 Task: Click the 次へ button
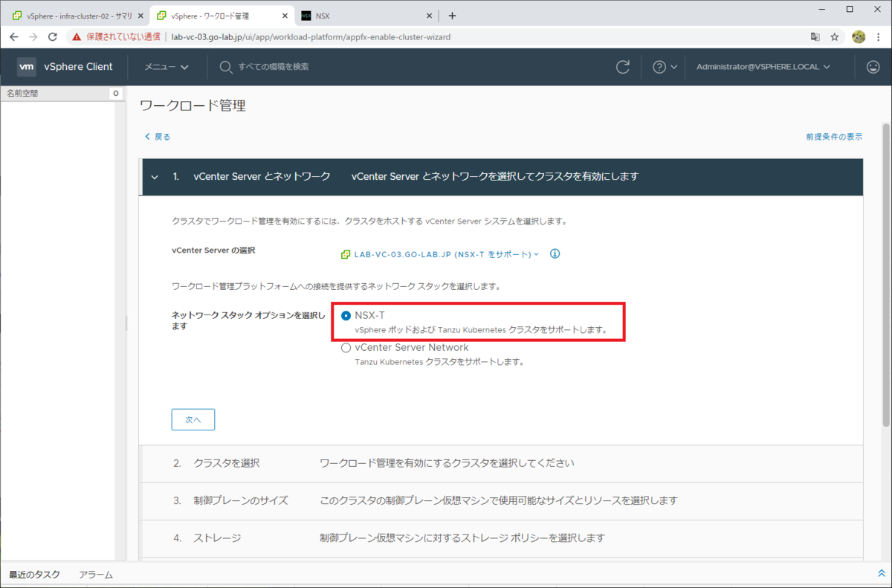coord(193,419)
